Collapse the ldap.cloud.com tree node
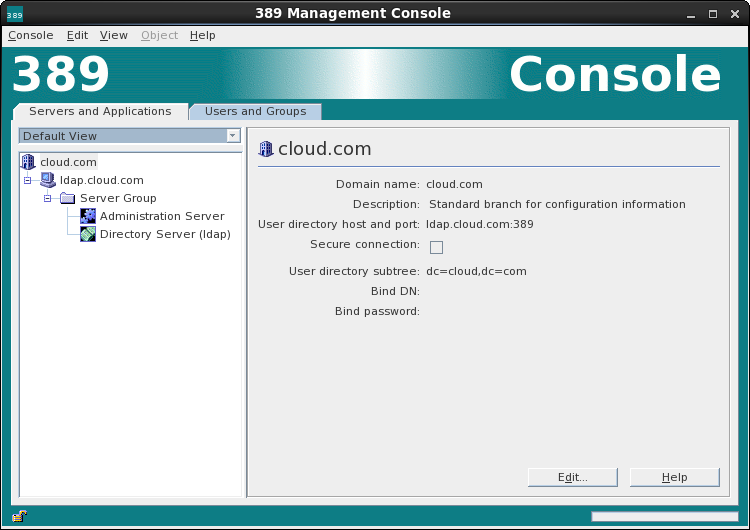This screenshot has height=530, width=750. 27,180
